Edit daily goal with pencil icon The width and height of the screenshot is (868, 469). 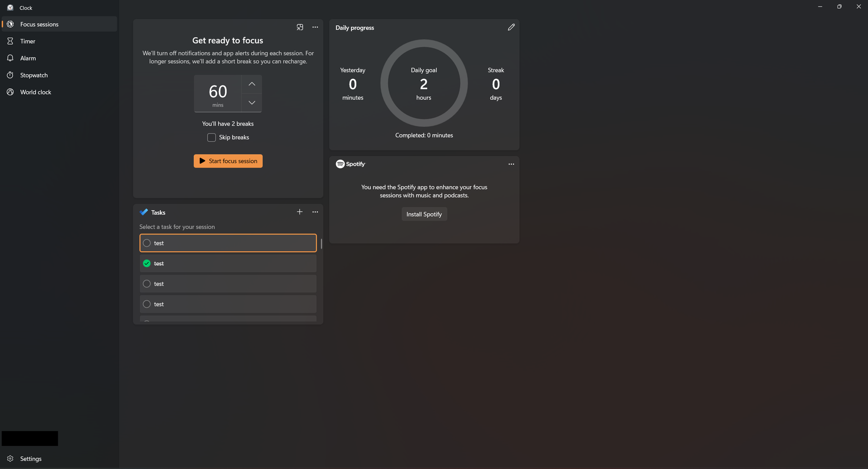511,27
